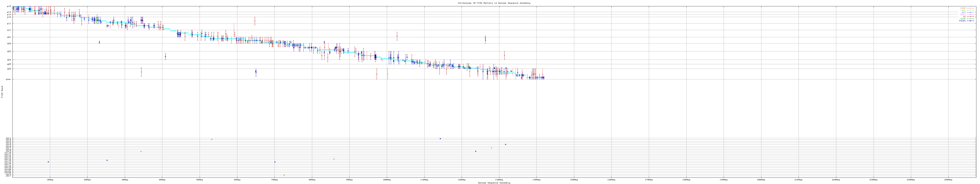Click the chart title text
Image resolution: width=980 pixels, height=184 pixels.
point(494,3)
